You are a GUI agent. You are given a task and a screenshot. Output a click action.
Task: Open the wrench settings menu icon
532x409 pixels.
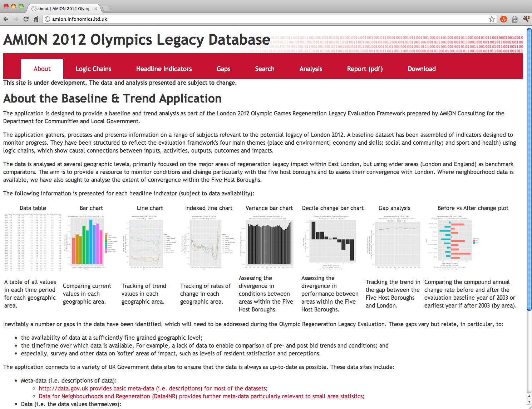click(x=526, y=19)
